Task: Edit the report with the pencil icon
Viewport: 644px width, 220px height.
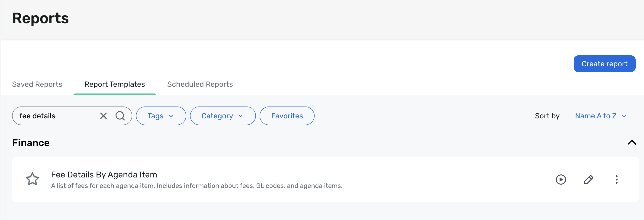Action: coord(589,179)
